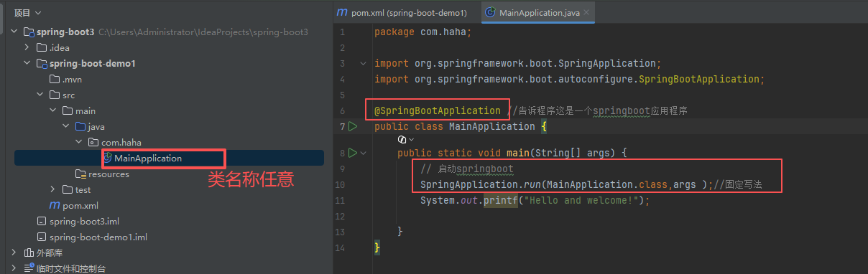
Task: Click class name MainApplication in line 7 declaration
Action: coord(491,126)
